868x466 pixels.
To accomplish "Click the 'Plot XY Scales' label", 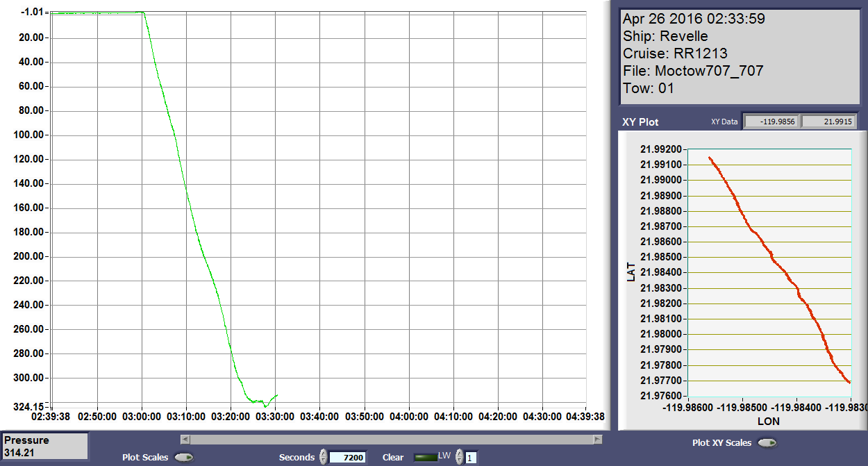I will pos(721,442).
